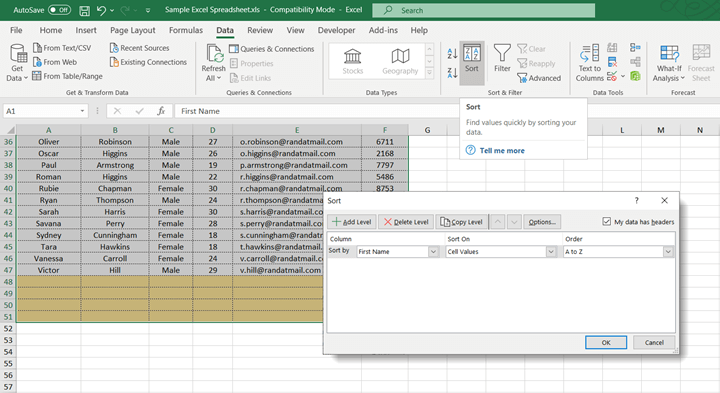Click Add Level in Sort dialog
Image resolution: width=720 pixels, height=393 pixels.
(x=352, y=222)
